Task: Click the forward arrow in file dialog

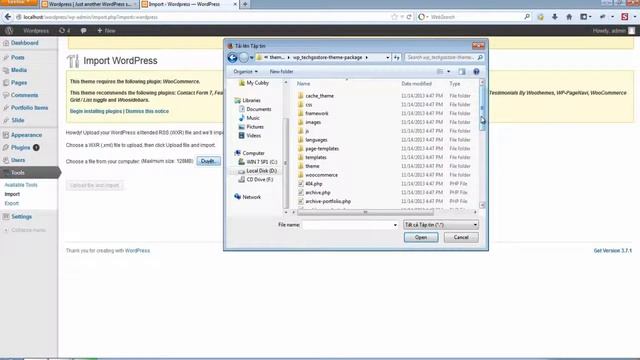Action: point(244,58)
